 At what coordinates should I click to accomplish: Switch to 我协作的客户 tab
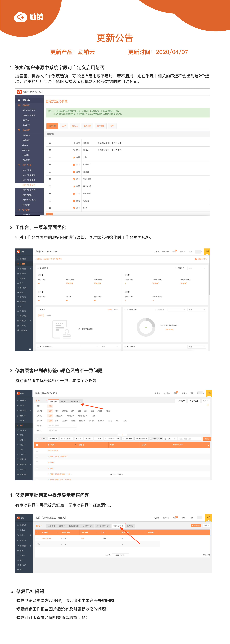pyautogui.click(x=76, y=402)
